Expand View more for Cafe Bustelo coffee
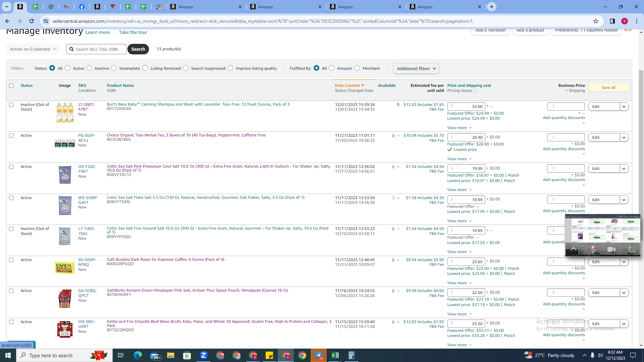 pyautogui.click(x=460, y=283)
